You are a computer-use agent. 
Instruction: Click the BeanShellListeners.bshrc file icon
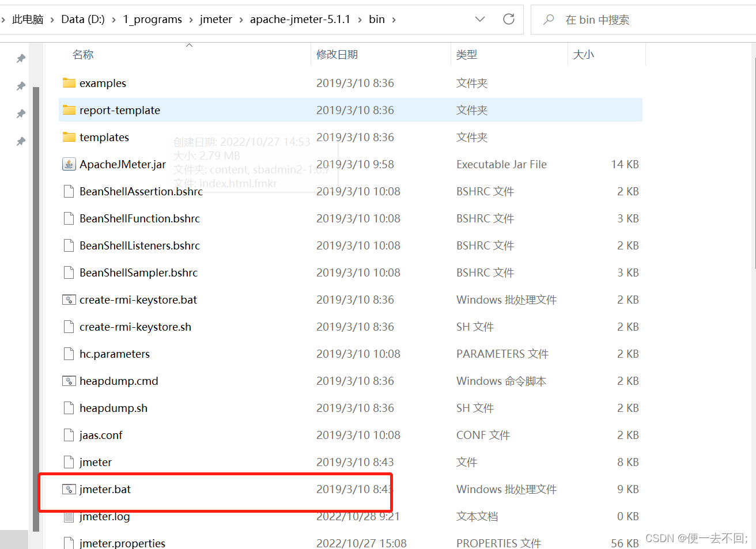pyautogui.click(x=69, y=245)
